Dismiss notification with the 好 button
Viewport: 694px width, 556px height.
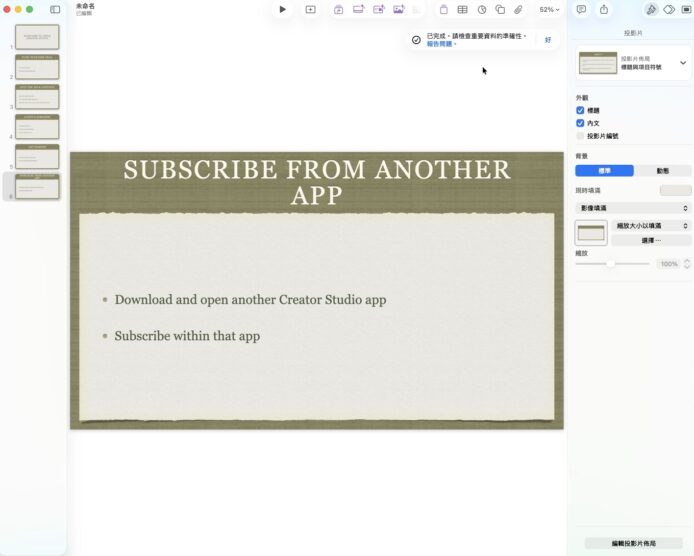[547, 40]
